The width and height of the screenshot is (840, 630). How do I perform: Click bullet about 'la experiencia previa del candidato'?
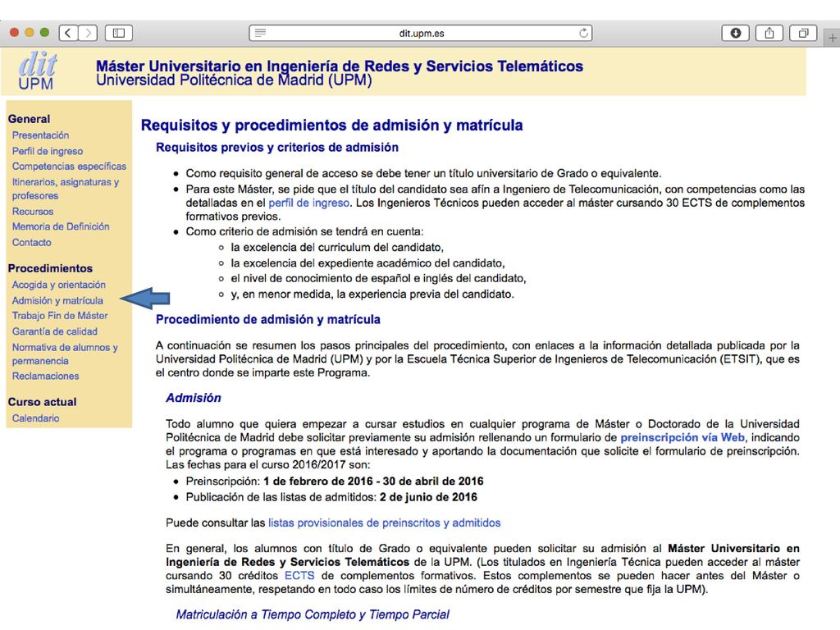pos(372,294)
